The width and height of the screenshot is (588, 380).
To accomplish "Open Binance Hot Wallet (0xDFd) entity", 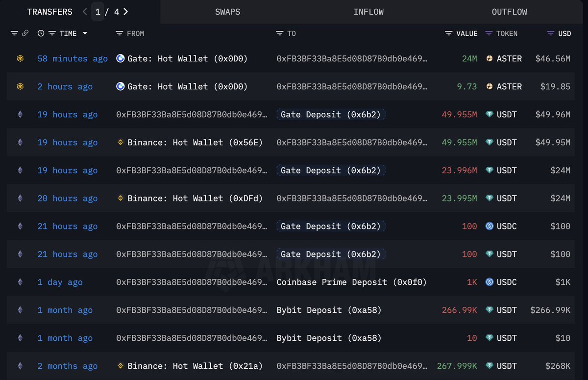I will 195,198.
